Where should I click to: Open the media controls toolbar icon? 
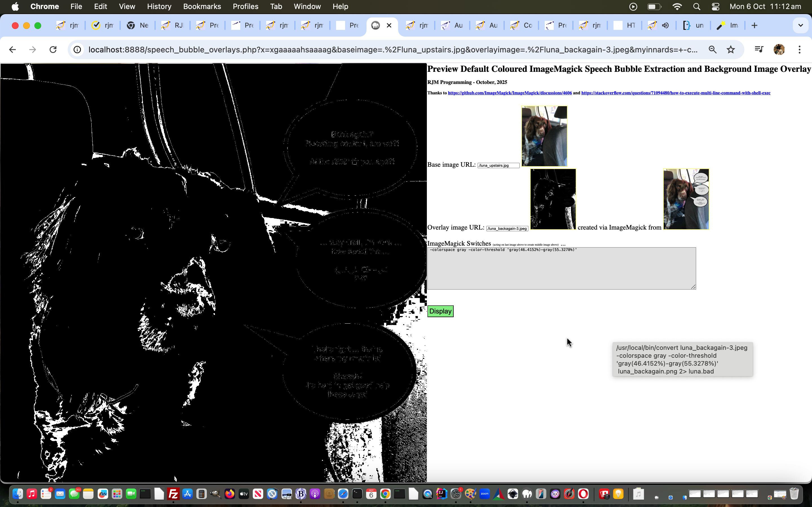[759, 50]
